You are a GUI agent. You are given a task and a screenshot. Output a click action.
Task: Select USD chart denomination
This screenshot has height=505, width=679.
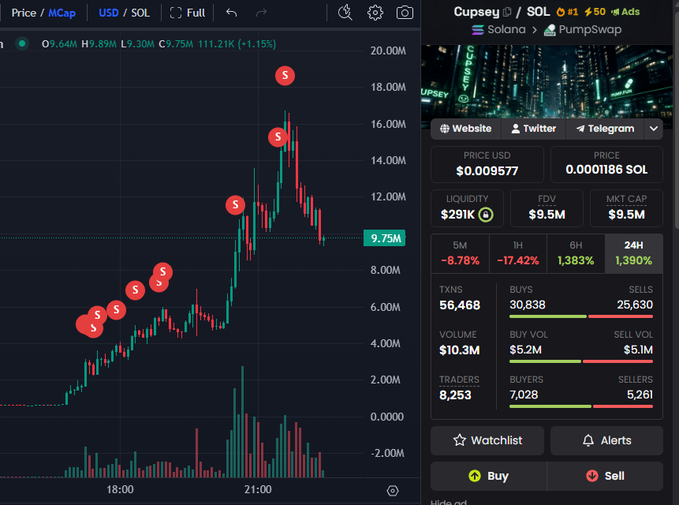point(108,13)
